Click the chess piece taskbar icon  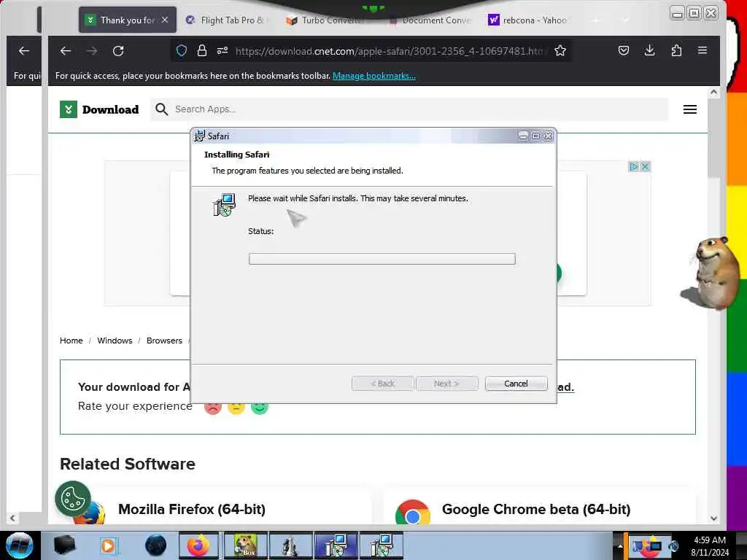(290, 545)
